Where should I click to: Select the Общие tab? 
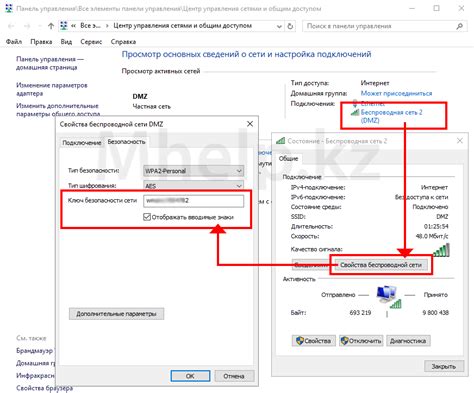click(x=288, y=158)
